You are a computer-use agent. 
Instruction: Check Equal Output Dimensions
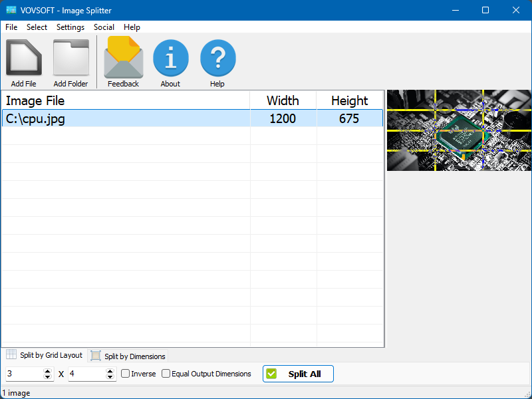click(x=166, y=374)
